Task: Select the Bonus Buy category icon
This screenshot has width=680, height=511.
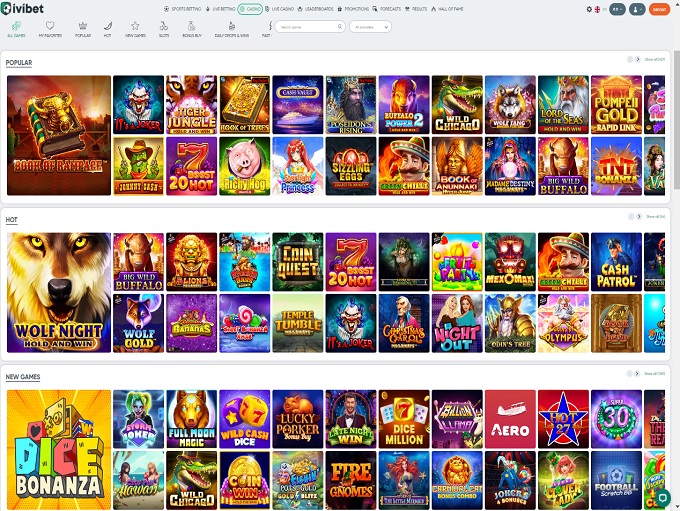Action: (x=191, y=27)
